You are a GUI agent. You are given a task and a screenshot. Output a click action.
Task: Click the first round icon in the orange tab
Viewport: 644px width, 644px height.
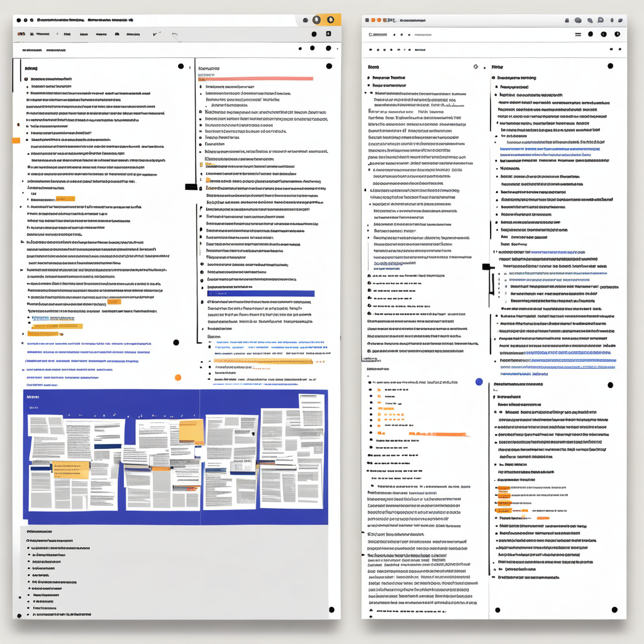tap(316, 19)
